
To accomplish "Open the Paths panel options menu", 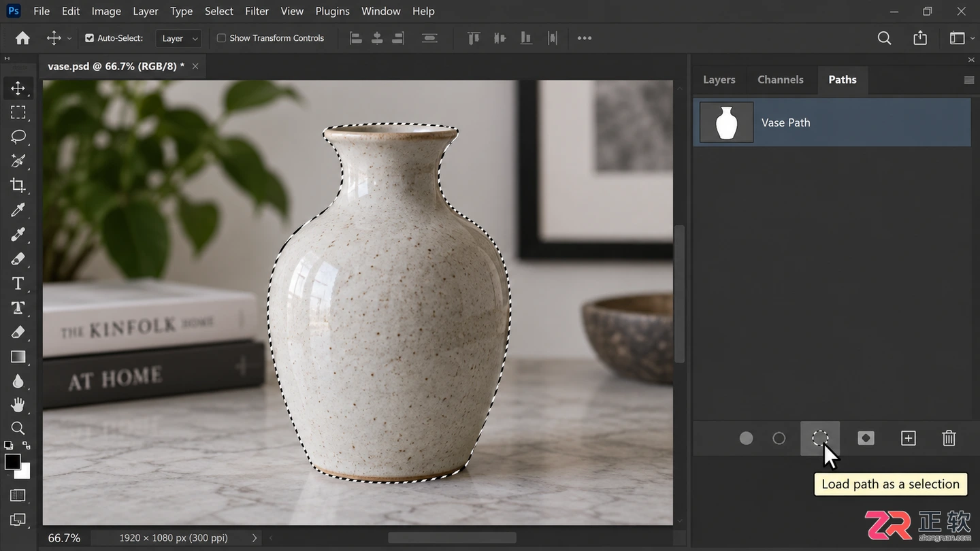I will click(969, 80).
